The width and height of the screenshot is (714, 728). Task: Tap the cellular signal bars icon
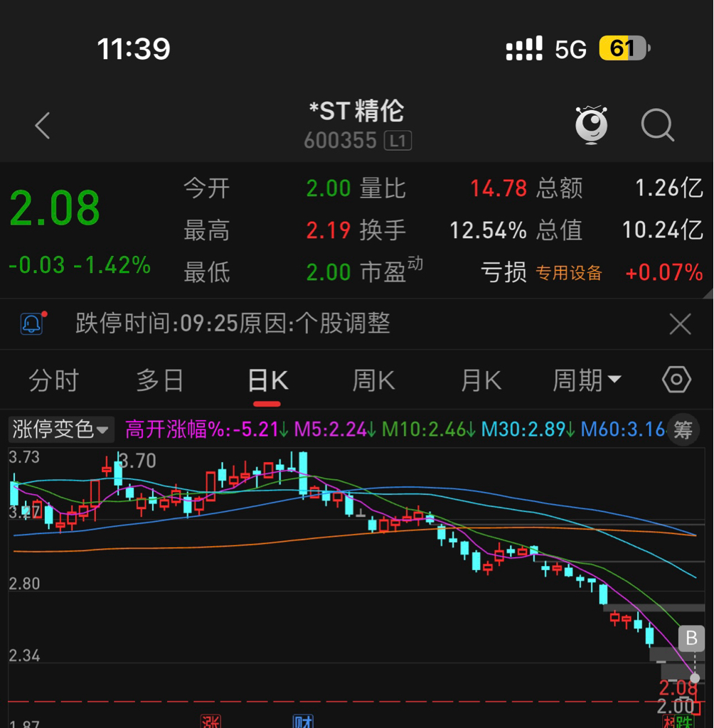click(524, 48)
